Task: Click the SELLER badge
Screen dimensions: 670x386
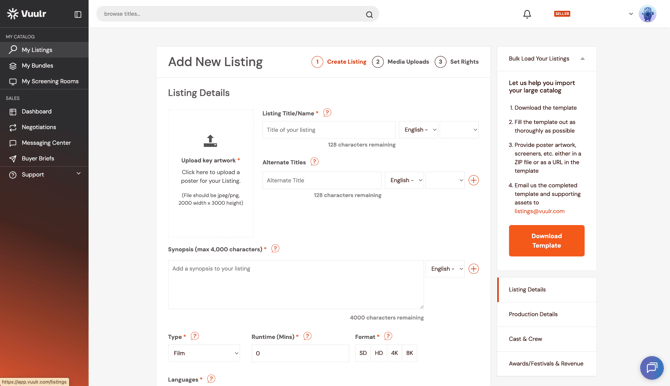Action: tap(562, 14)
